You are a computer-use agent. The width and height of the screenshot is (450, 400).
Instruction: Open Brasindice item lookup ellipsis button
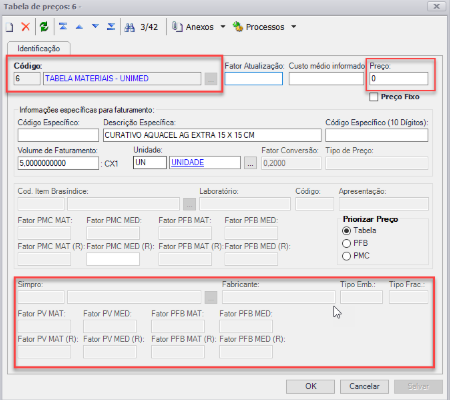(189, 204)
